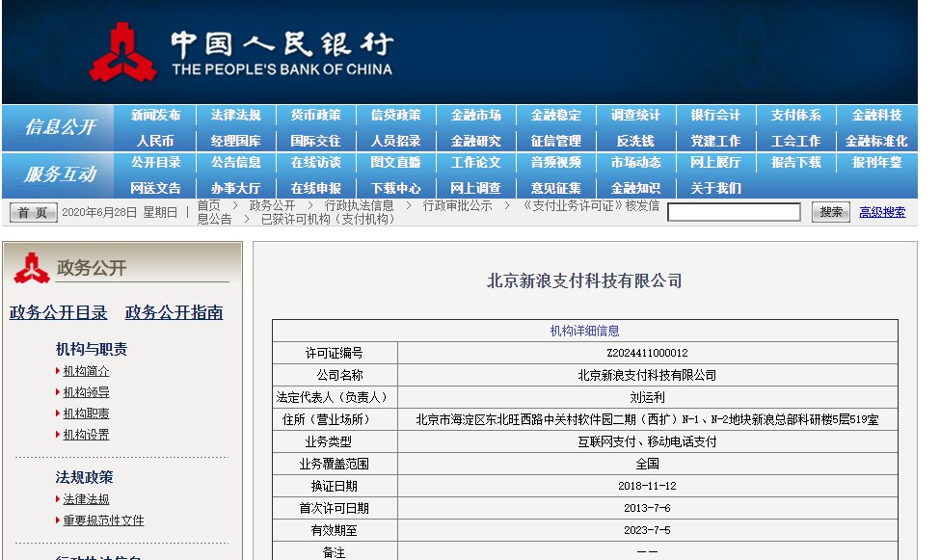
Task: Open 重要规范性文件 sidebar link
Action: [104, 520]
